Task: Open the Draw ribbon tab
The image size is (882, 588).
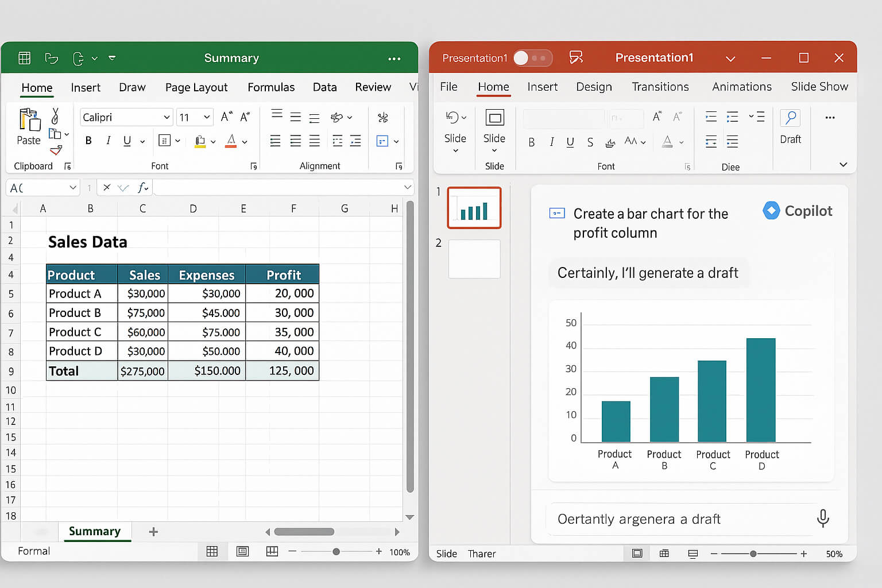Action: 132,87
